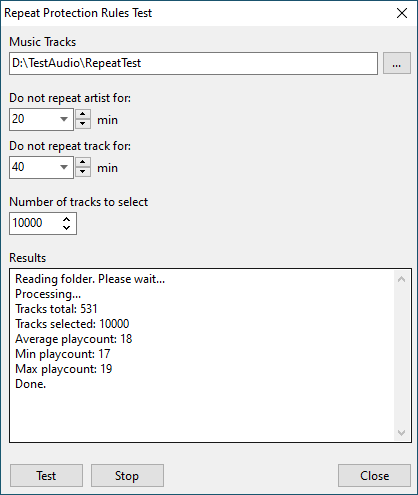Run the Test button

[46, 476]
